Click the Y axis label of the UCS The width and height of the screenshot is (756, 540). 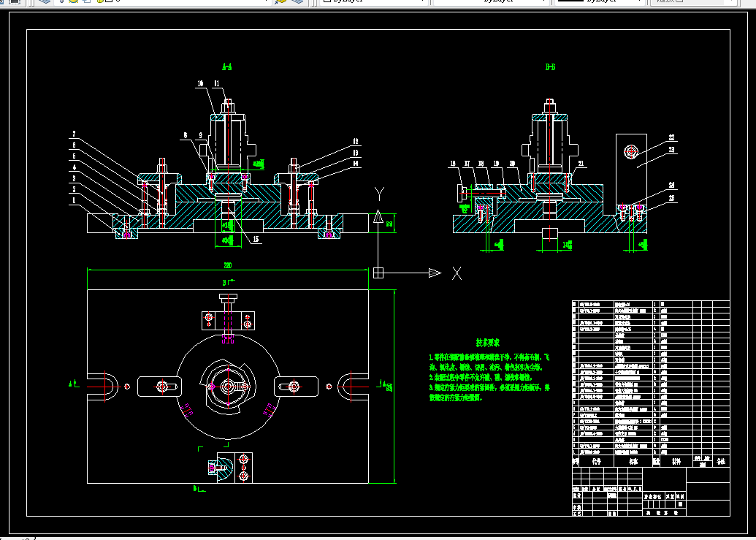pos(379,194)
